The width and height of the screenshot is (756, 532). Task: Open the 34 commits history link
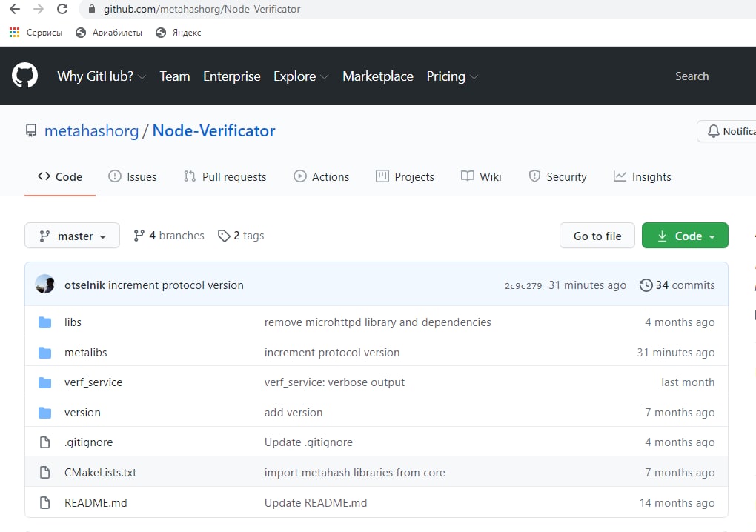(677, 285)
